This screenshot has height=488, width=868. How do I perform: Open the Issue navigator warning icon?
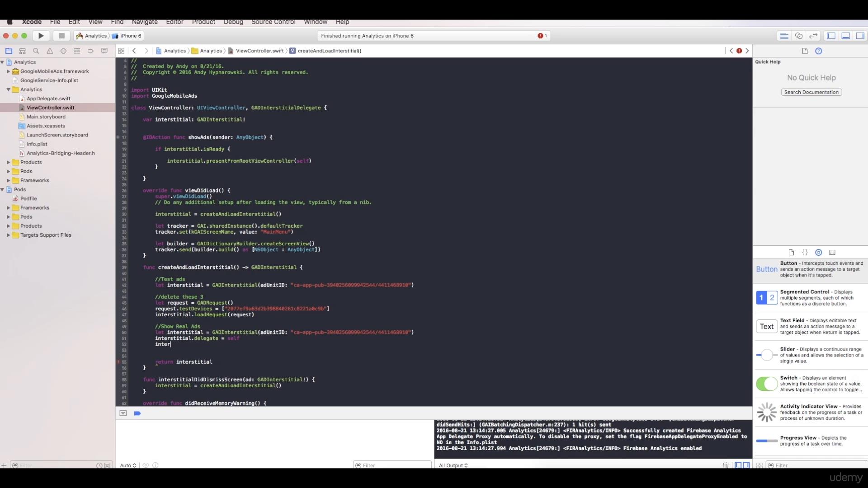click(x=50, y=51)
